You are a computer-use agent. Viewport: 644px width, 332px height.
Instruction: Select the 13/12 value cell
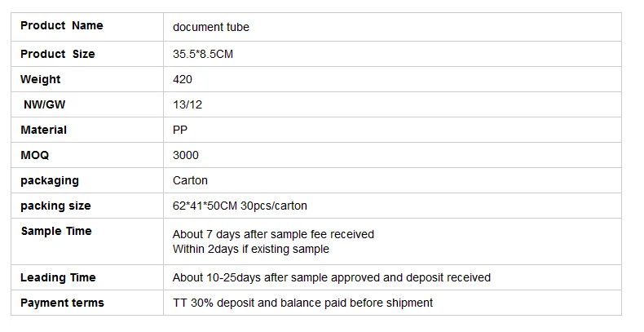184,104
